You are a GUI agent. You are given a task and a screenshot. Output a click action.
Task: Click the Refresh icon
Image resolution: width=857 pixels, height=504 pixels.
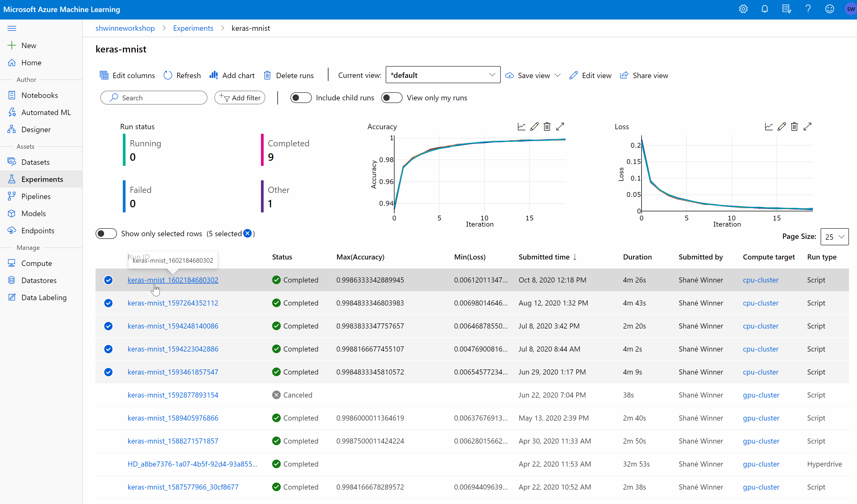168,75
